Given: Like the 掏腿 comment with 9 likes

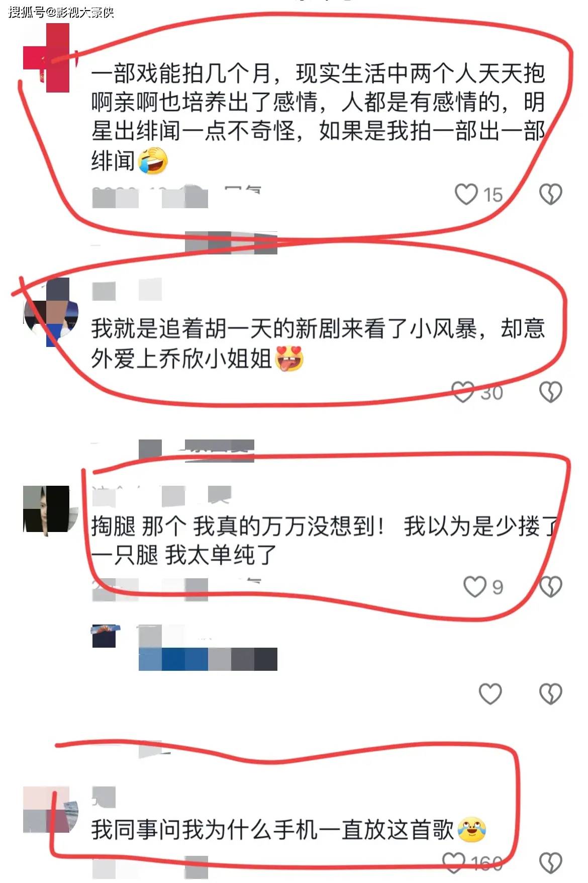Looking at the screenshot, I should click(474, 586).
